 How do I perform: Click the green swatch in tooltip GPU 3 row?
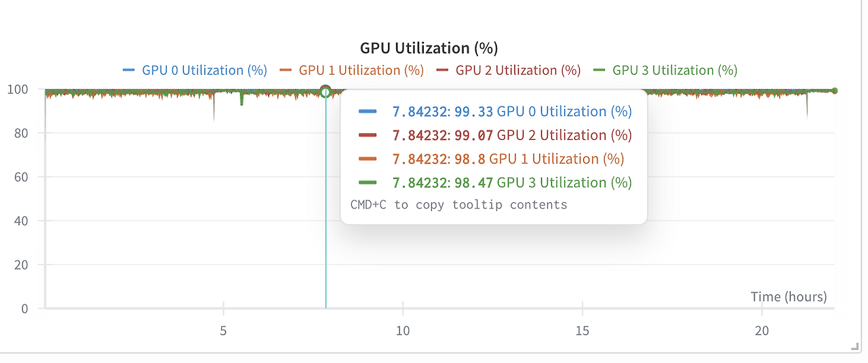pos(367,183)
